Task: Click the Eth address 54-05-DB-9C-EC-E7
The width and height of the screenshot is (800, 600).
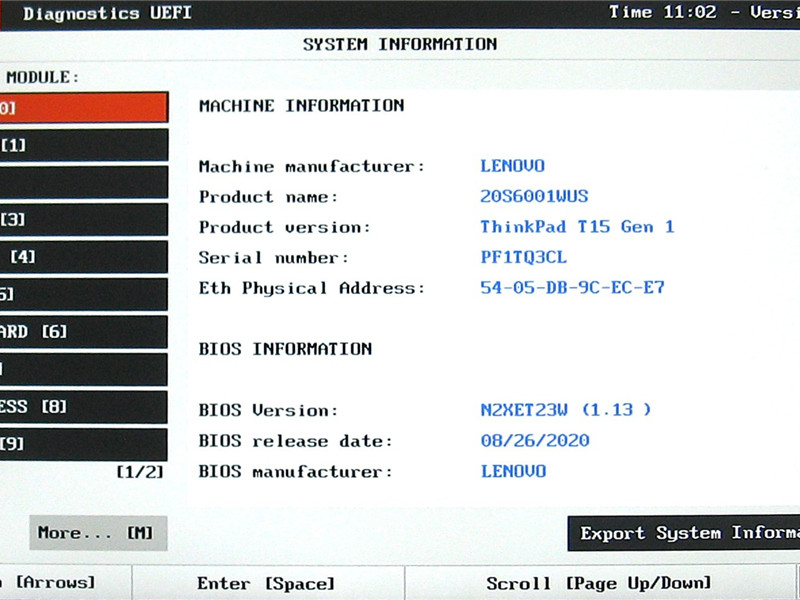Action: 572,288
